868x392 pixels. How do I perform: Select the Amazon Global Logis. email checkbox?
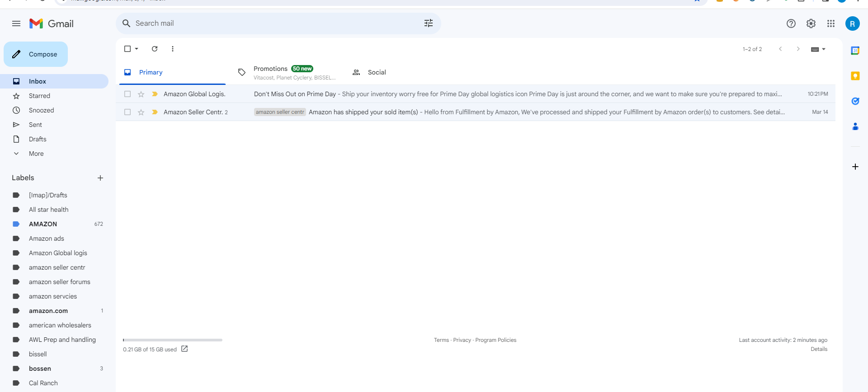(x=127, y=94)
